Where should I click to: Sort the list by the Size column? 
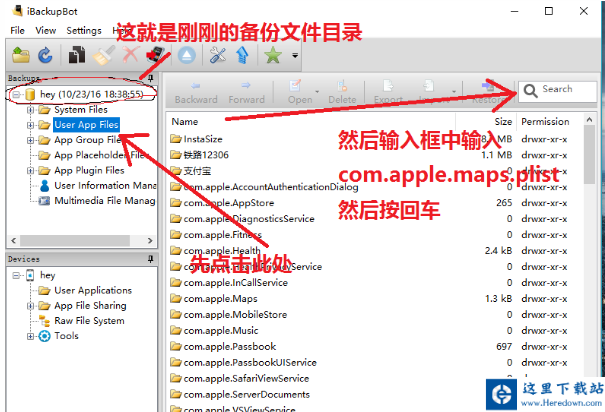pyautogui.click(x=503, y=122)
